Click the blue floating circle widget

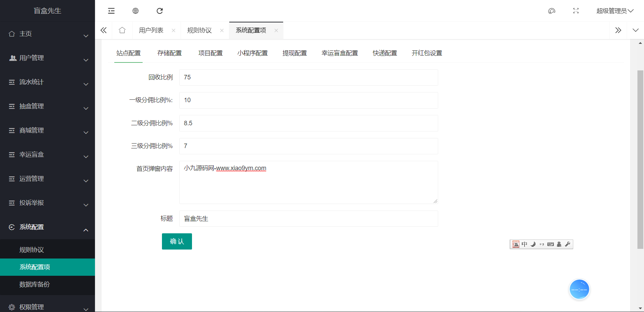(x=579, y=290)
